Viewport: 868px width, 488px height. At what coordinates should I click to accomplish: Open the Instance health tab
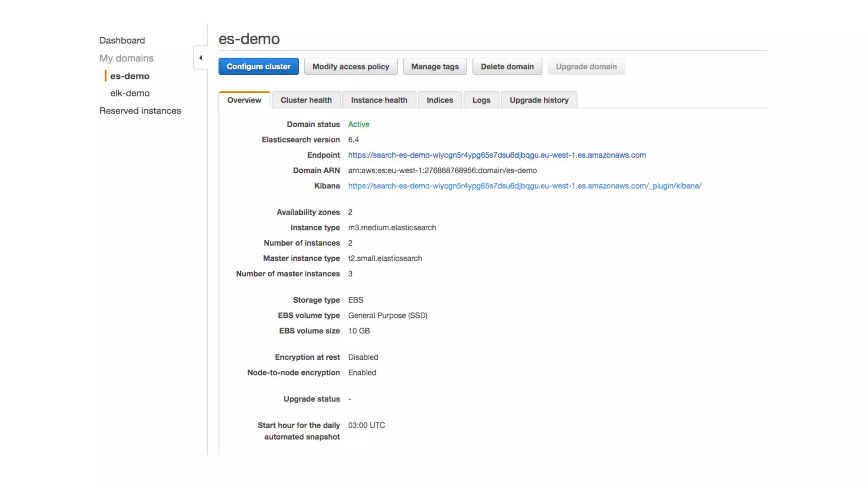(379, 100)
